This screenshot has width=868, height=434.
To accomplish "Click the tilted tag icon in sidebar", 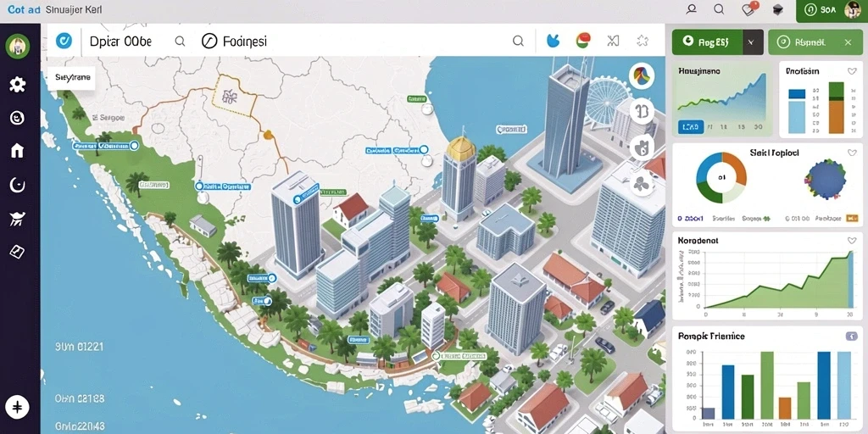I will click(17, 252).
